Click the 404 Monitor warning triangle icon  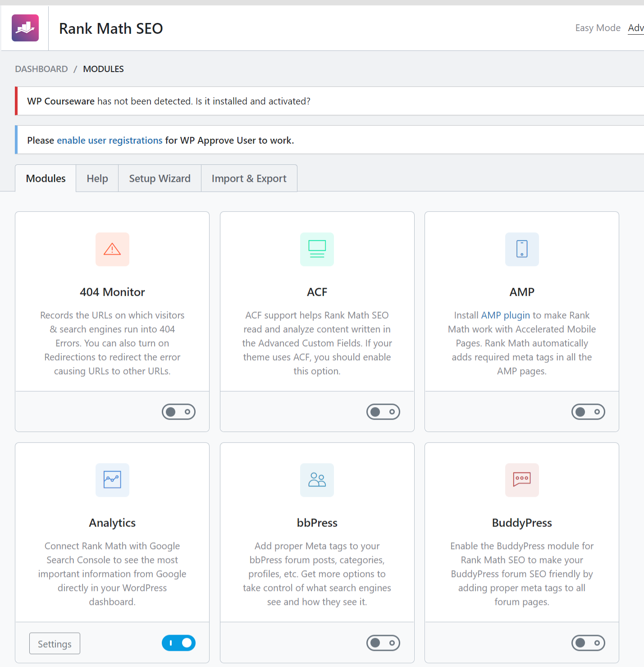point(112,249)
